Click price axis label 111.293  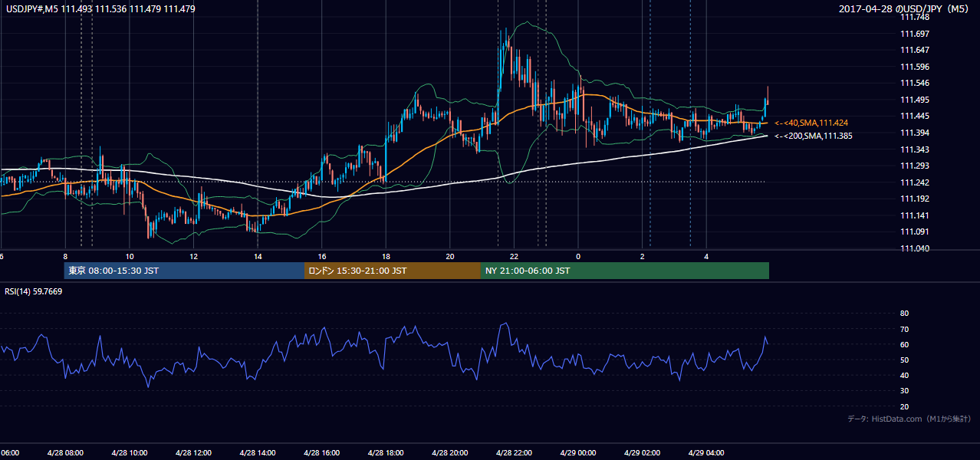[916, 166]
